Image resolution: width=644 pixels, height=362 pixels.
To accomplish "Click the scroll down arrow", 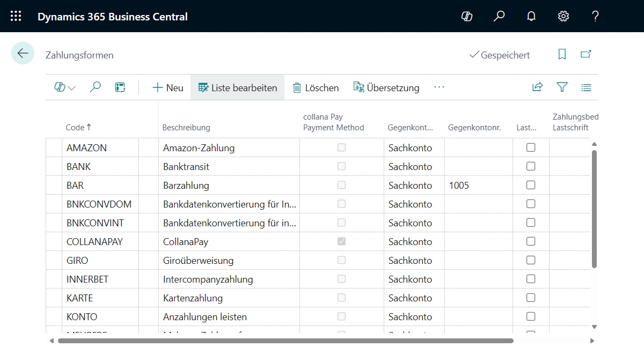I will (594, 327).
